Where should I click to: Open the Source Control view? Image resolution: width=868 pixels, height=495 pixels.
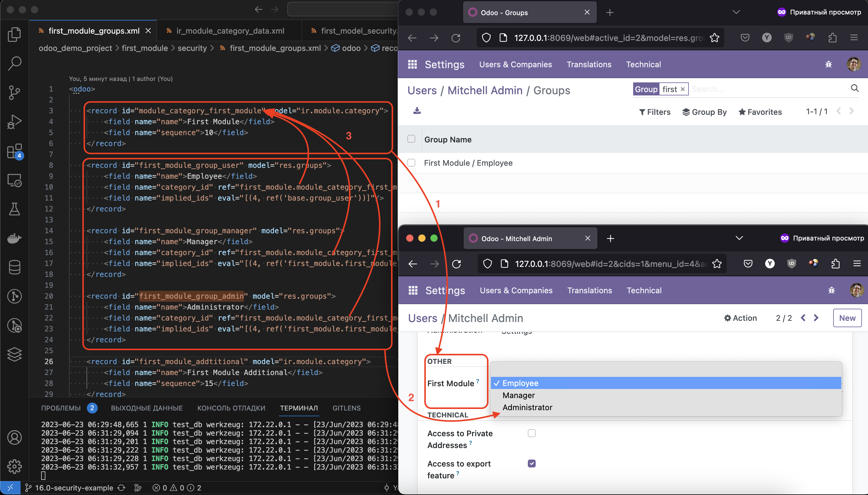click(14, 92)
